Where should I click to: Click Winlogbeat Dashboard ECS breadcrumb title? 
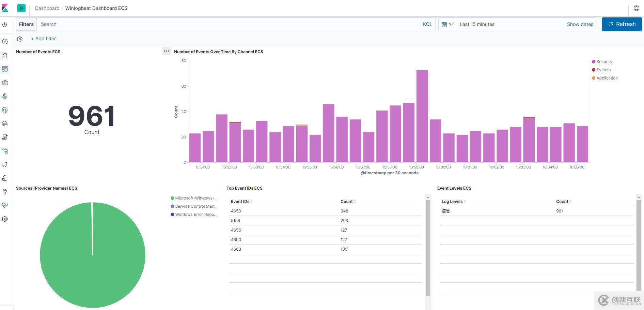pyautogui.click(x=96, y=8)
